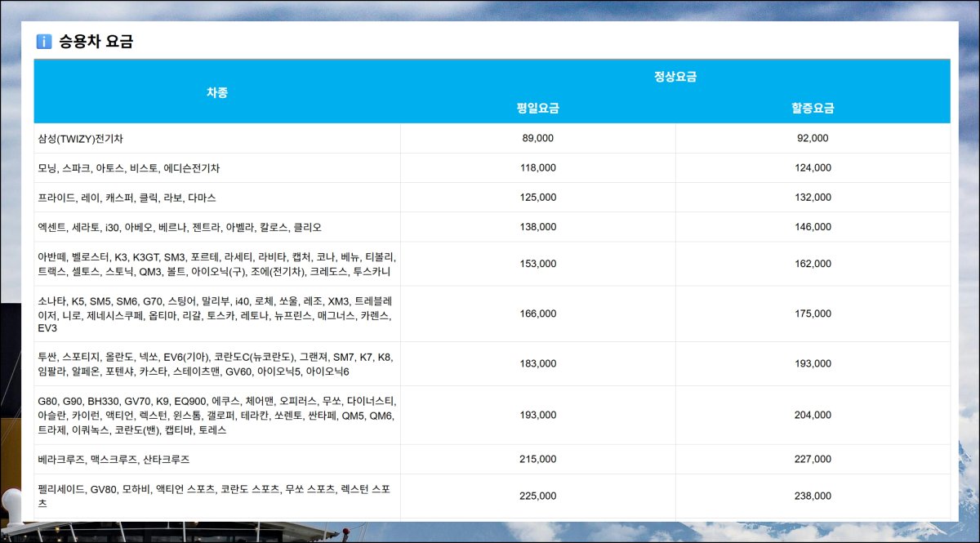Click the 정상요금 header cell
The image size is (980, 543).
click(675, 77)
